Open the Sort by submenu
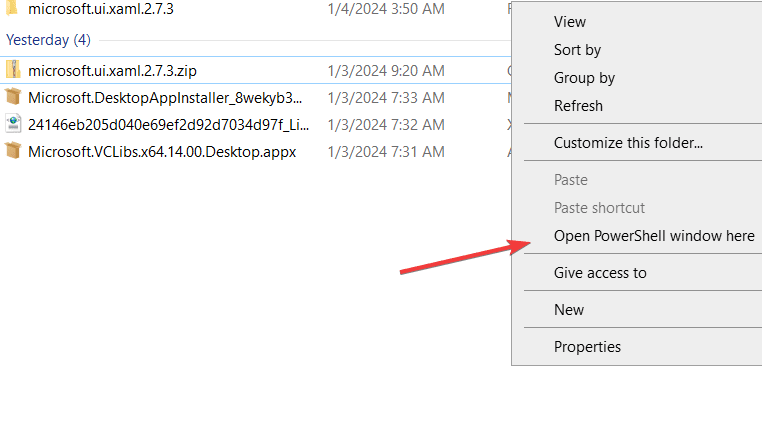762x429 pixels. point(577,50)
